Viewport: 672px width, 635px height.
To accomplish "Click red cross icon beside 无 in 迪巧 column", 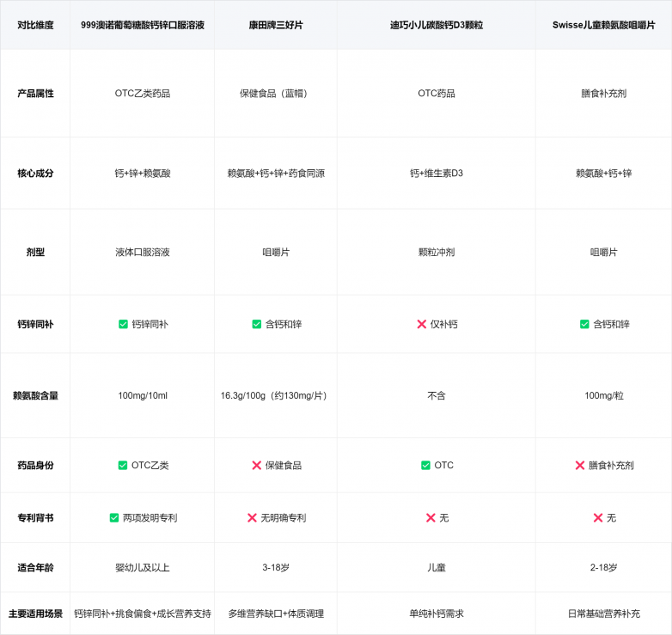I will coord(431,518).
